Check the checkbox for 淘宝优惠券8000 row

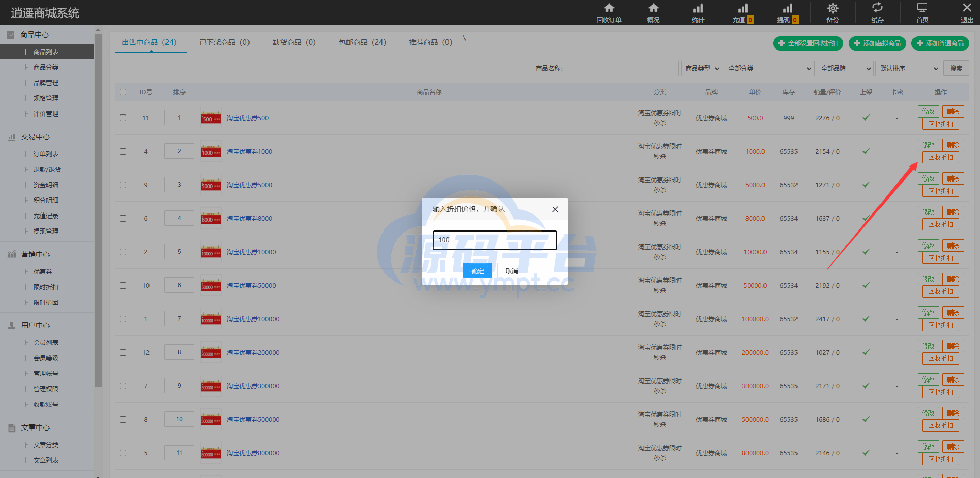pyautogui.click(x=123, y=218)
